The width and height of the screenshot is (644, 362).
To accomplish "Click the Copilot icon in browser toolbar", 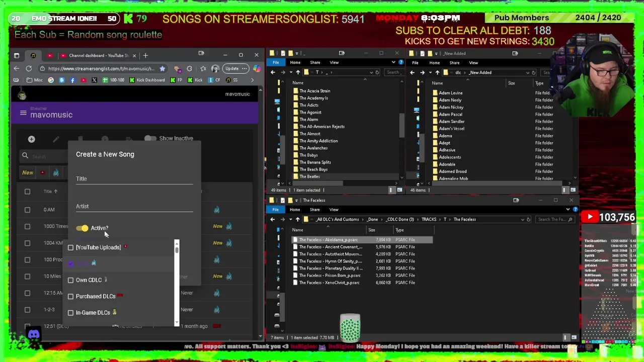I will (257, 68).
